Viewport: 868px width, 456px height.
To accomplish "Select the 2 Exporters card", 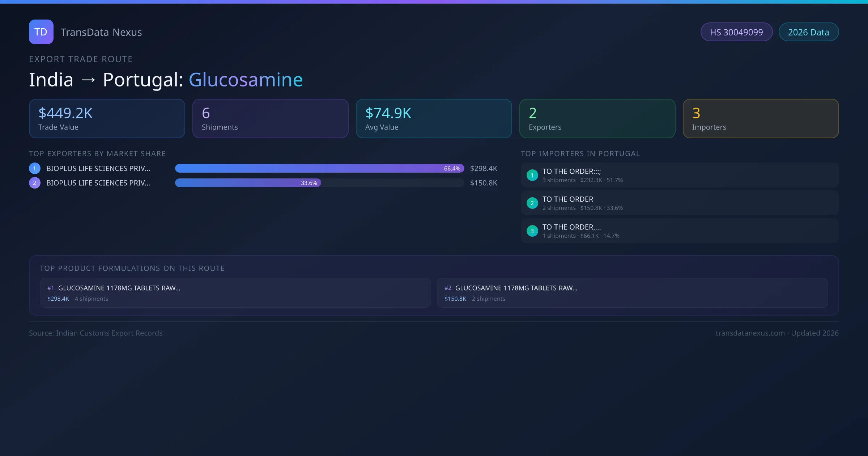I will click(597, 118).
